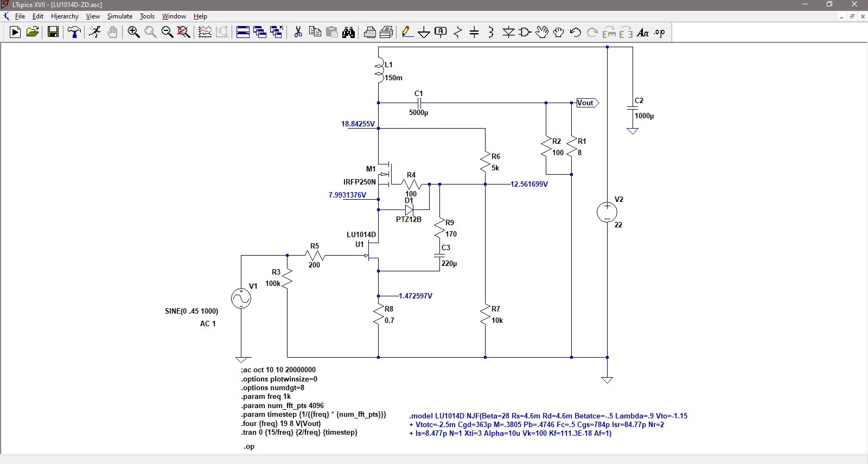The width and height of the screenshot is (868, 464).
Task: Click the 18.84255V voltage label
Action: [358, 124]
